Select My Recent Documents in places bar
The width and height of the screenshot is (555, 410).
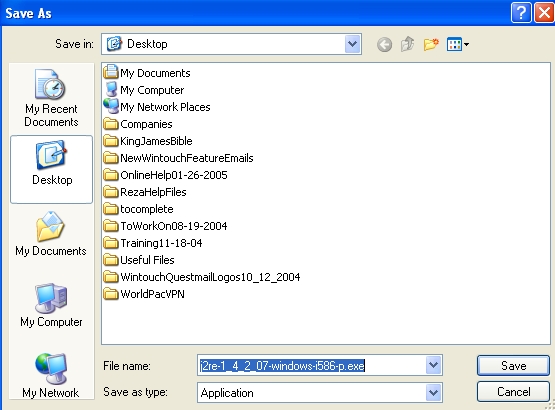[x=51, y=98]
